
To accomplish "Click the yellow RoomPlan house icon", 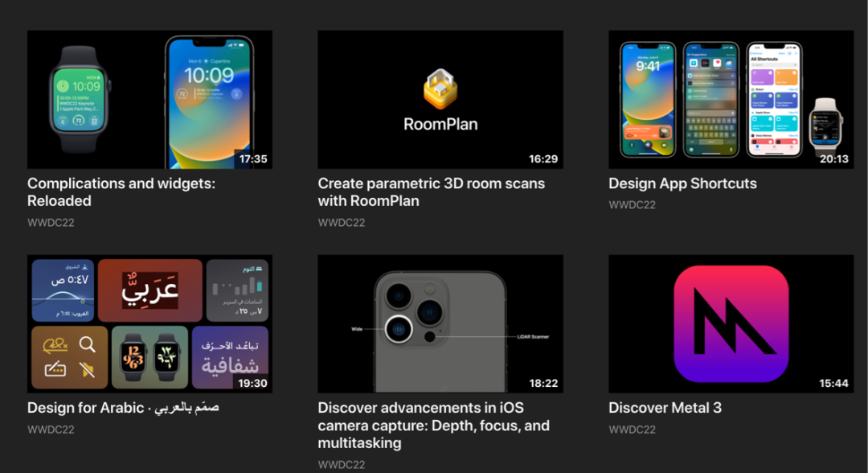I will (440, 88).
